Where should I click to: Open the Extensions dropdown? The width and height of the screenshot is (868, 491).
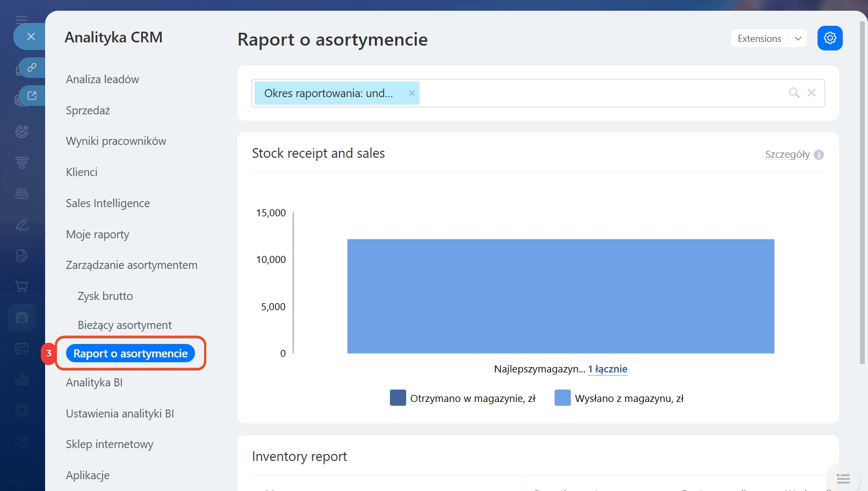click(768, 39)
